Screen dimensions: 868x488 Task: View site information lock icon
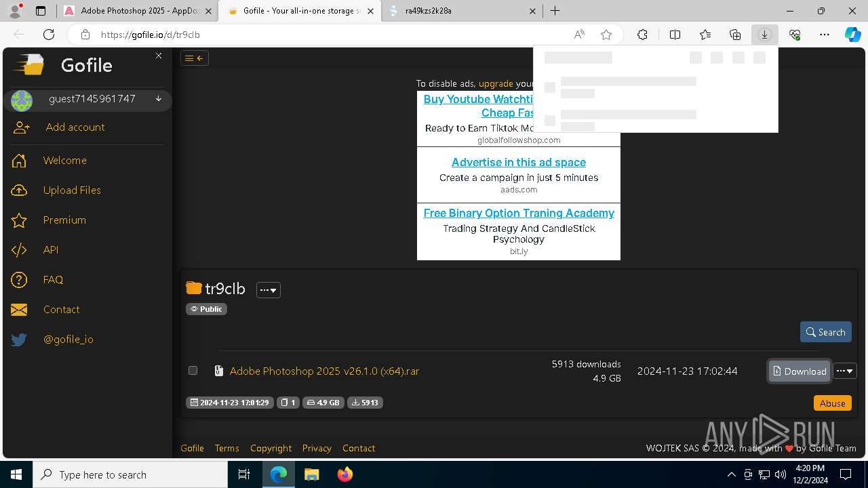85,35
